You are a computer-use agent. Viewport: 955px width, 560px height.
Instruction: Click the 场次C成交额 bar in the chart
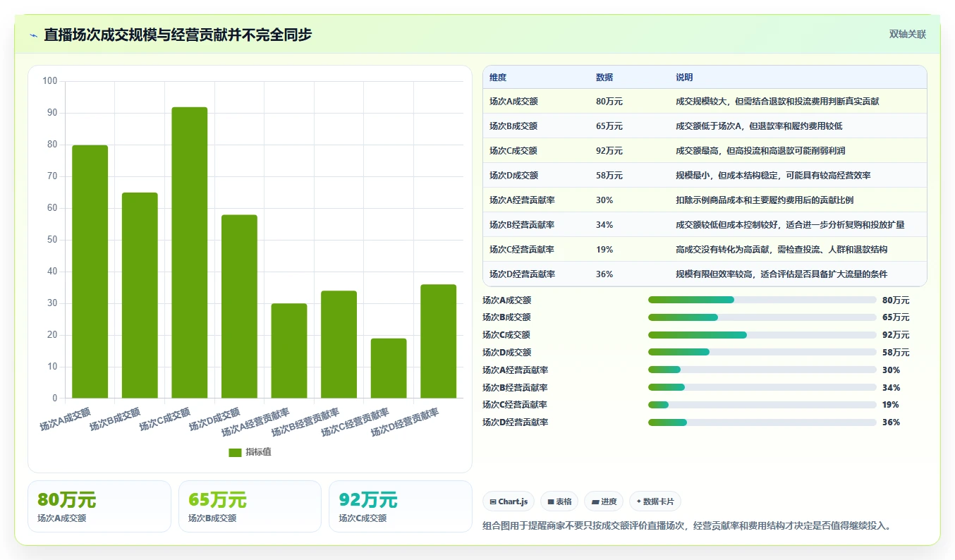click(x=190, y=252)
